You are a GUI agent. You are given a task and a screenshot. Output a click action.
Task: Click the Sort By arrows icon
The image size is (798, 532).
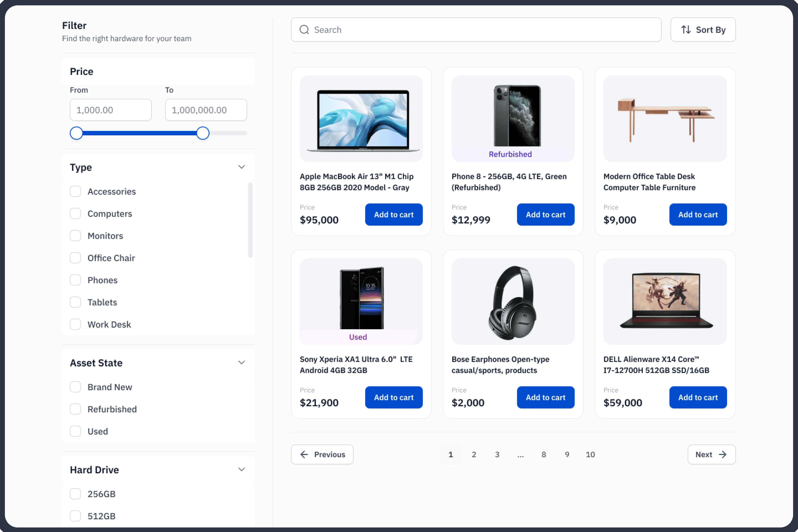click(x=686, y=30)
